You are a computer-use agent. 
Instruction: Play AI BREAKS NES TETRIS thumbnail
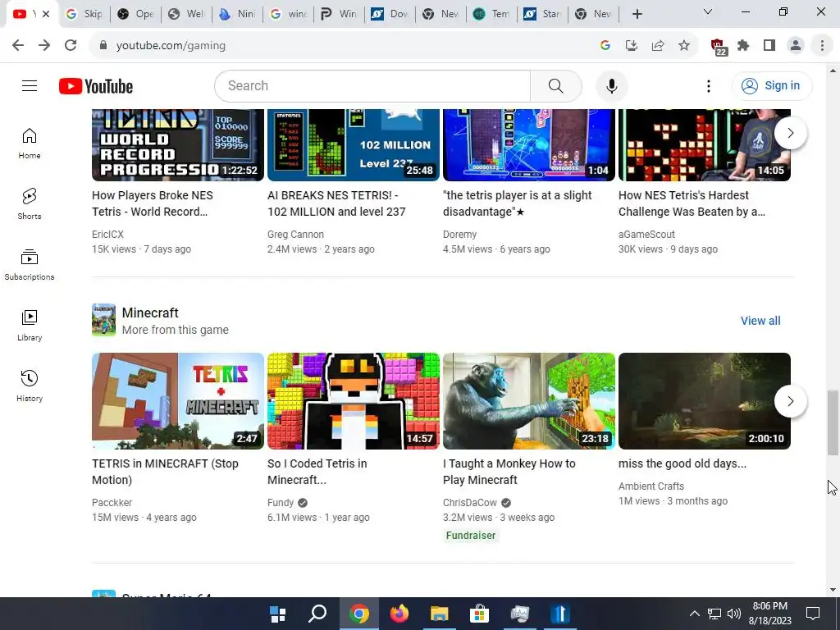click(x=354, y=144)
